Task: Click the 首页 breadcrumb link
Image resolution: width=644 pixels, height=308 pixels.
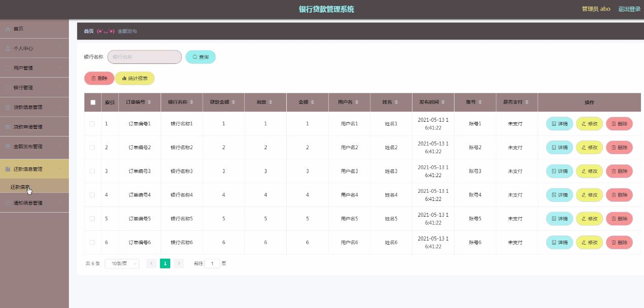Action: pyautogui.click(x=89, y=31)
